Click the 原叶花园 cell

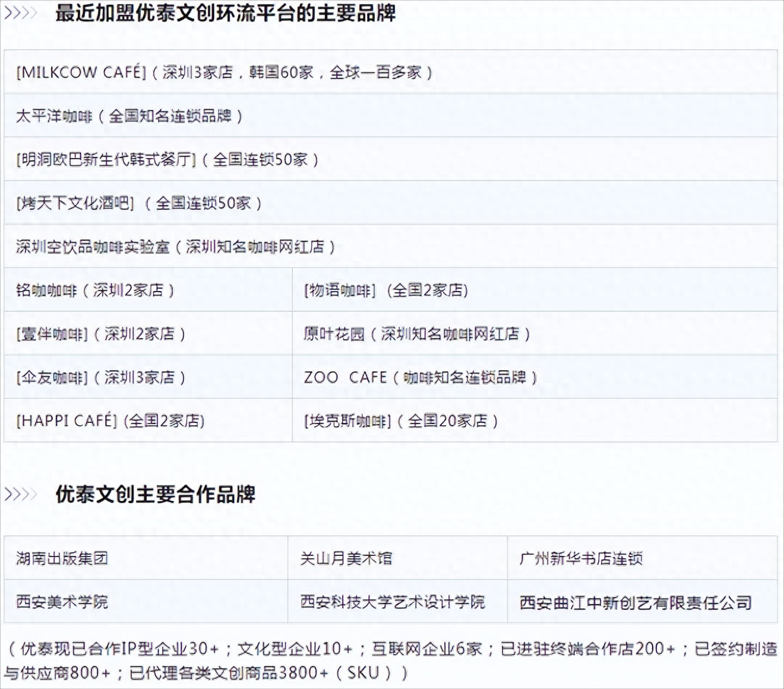417,334
